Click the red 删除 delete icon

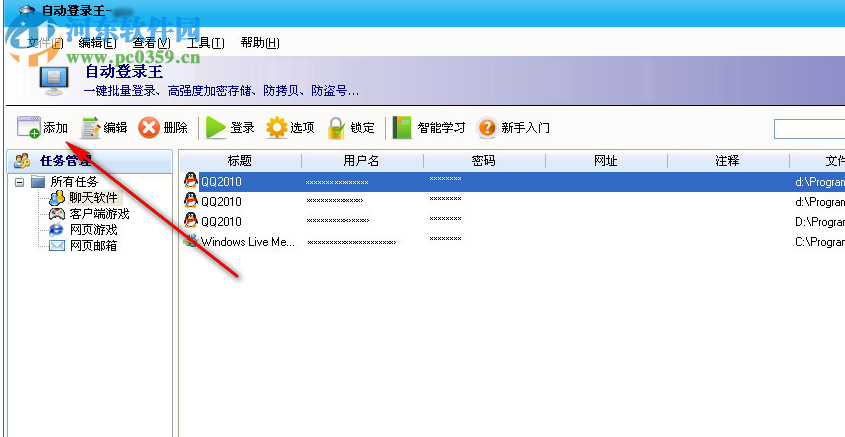(149, 128)
